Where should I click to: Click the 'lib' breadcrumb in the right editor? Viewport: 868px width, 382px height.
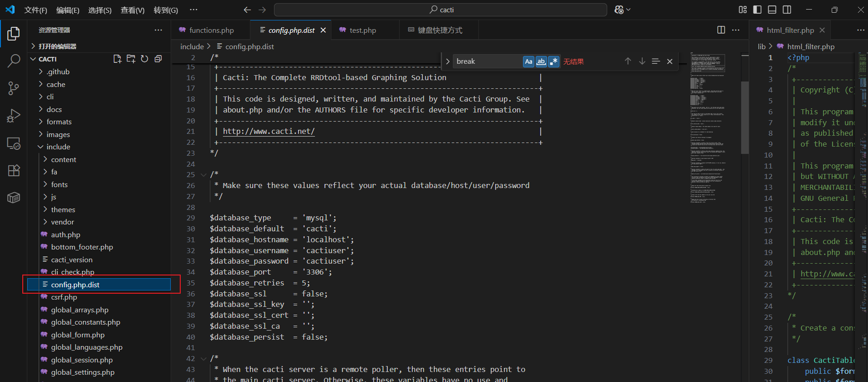pos(761,46)
